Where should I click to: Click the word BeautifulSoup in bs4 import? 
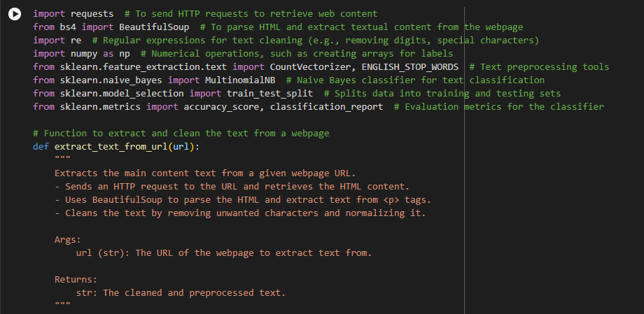155,27
